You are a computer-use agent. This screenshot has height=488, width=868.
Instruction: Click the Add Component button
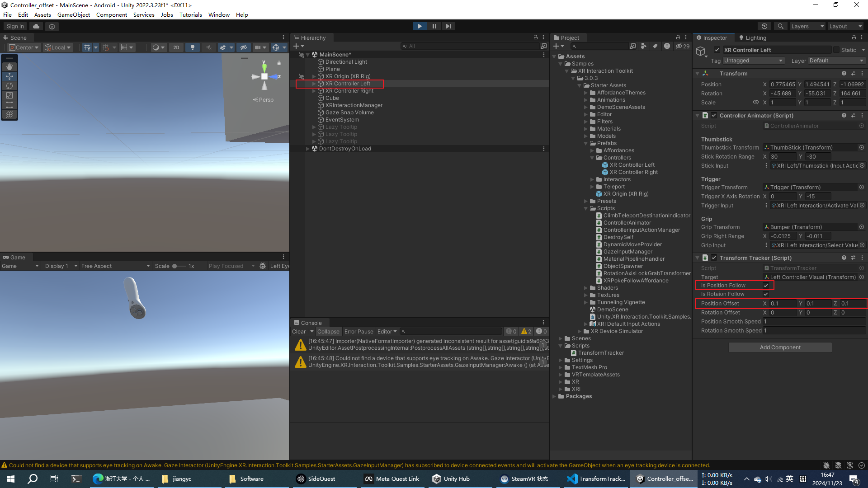pyautogui.click(x=780, y=347)
